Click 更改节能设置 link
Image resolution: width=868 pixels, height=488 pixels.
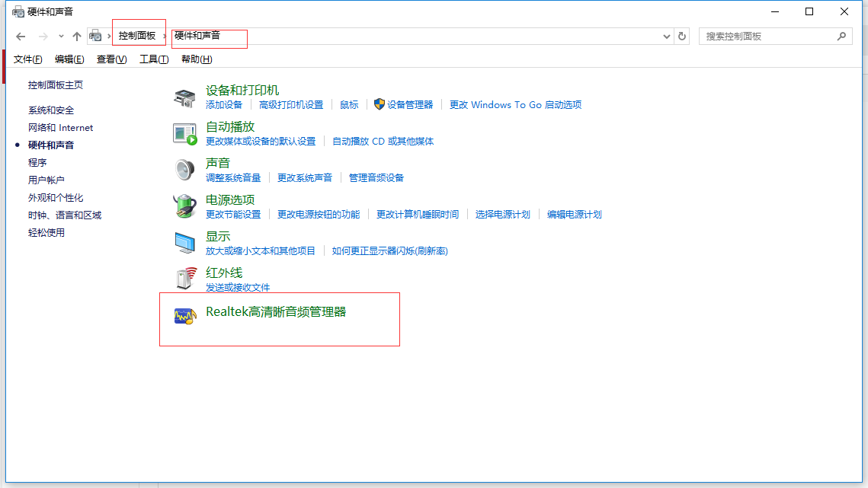point(233,214)
